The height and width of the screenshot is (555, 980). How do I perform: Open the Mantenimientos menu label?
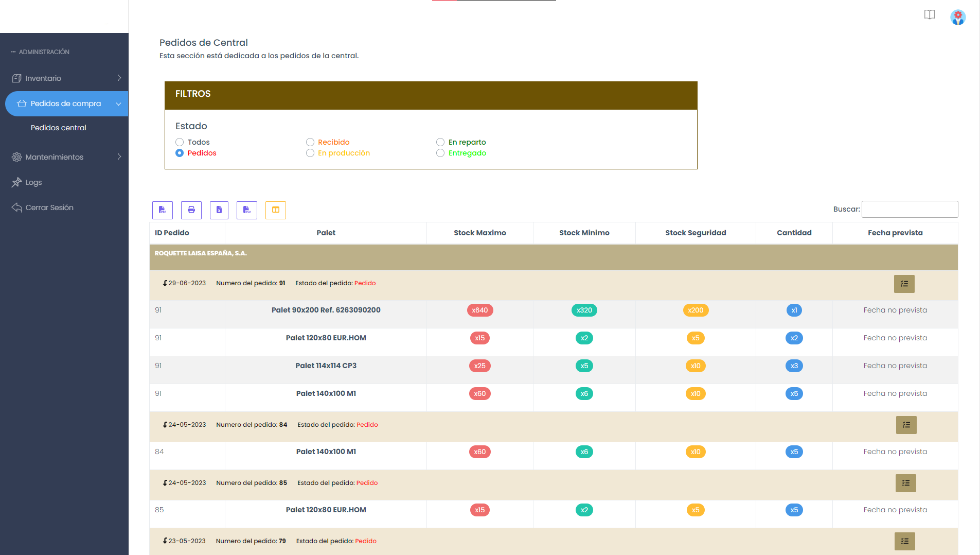click(x=55, y=157)
